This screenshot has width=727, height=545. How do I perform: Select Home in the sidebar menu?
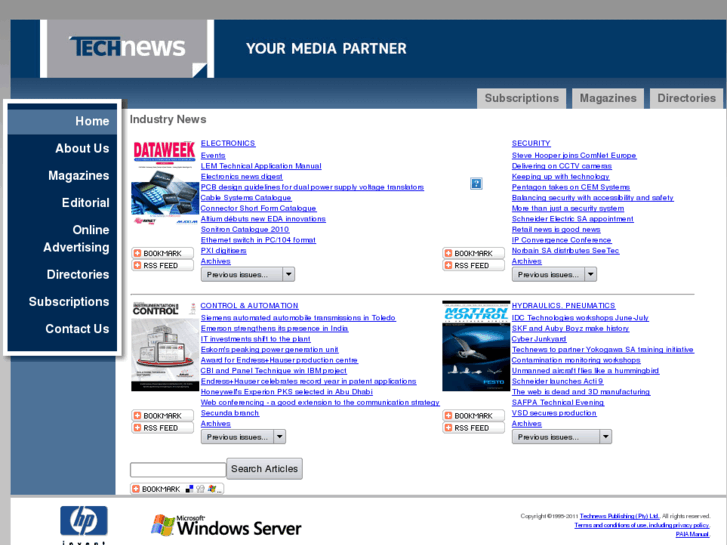[x=63, y=121]
